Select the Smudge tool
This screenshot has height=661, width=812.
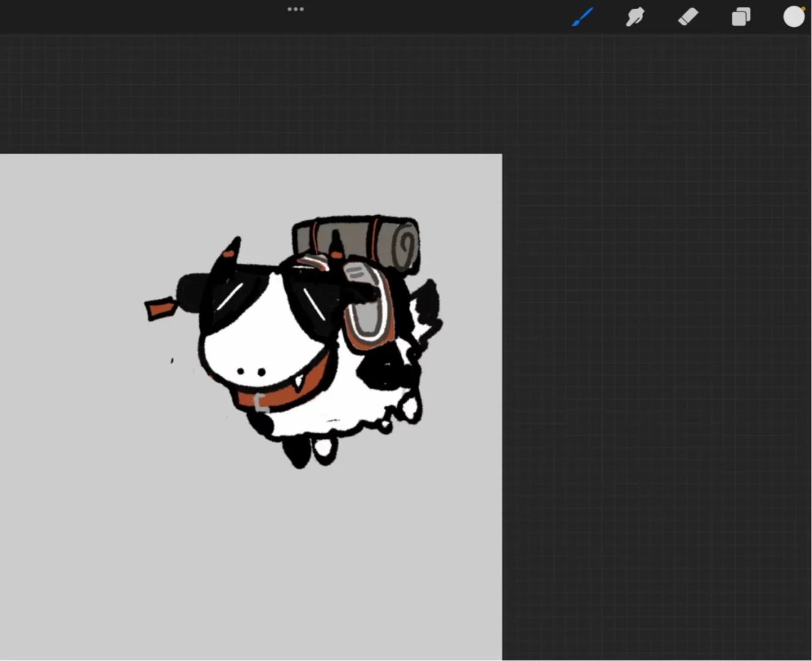pyautogui.click(x=635, y=17)
